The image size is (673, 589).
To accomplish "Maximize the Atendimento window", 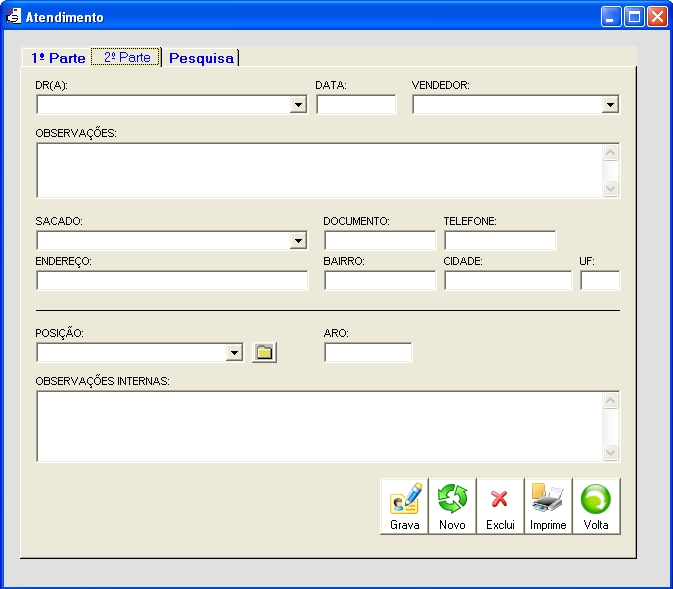I will tap(634, 17).
